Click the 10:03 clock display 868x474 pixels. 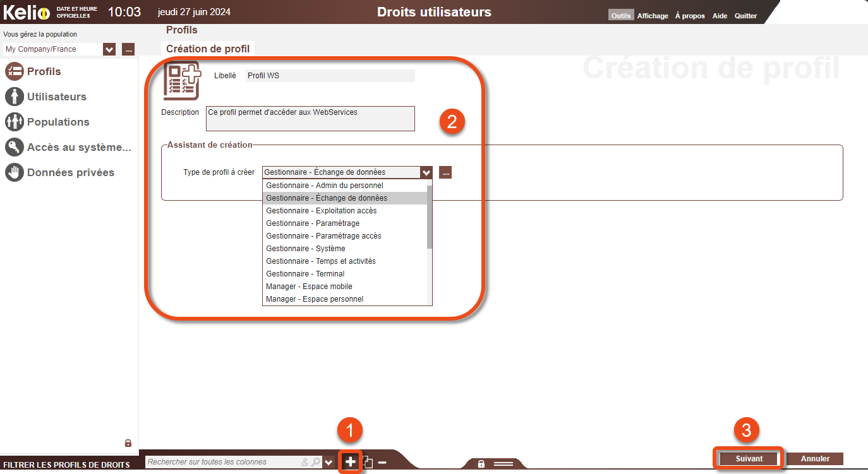tap(124, 12)
